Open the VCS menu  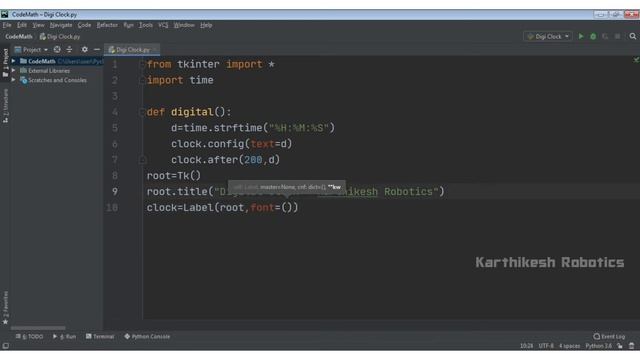pos(163,25)
